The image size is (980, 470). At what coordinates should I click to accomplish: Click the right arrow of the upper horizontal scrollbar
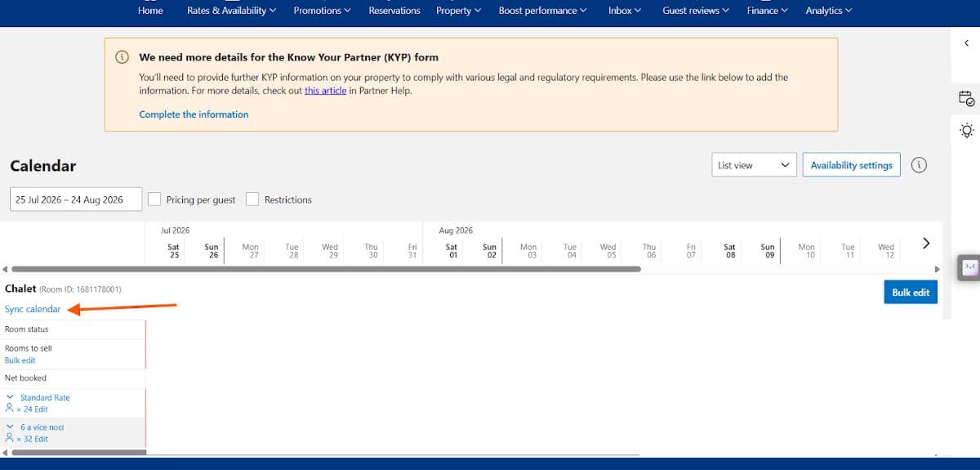(x=938, y=269)
